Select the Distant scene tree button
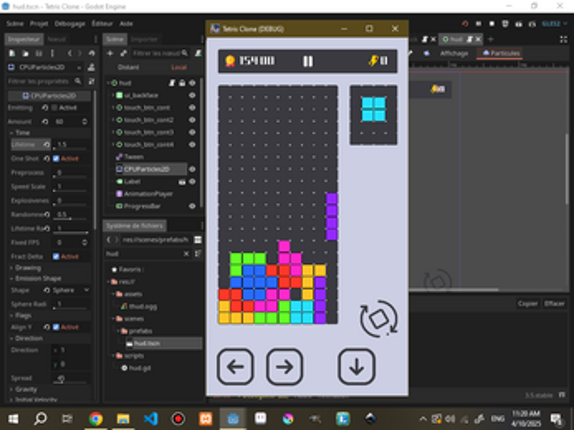Screen dimensions: 574x430 [128, 67]
